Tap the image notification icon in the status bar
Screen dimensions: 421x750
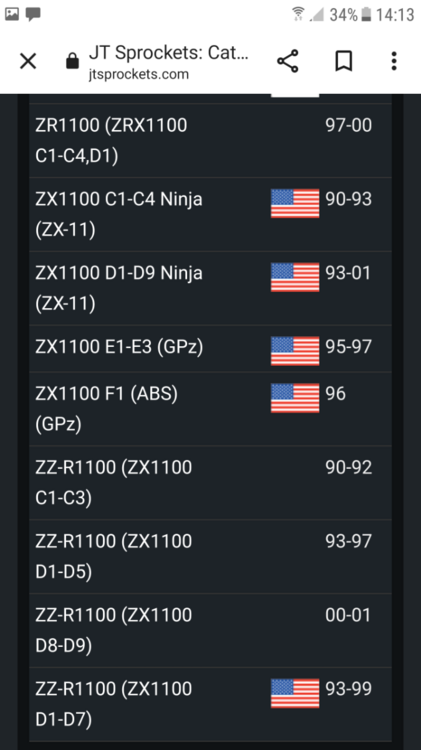[x=11, y=14]
